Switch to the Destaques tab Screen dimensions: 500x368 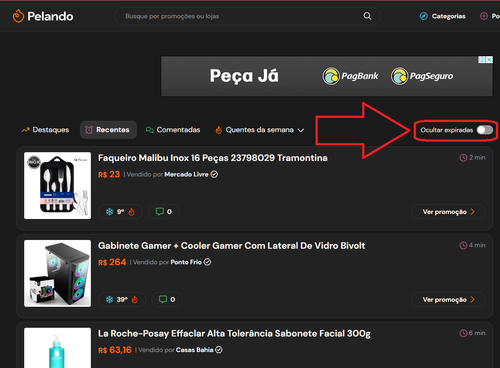pos(45,130)
